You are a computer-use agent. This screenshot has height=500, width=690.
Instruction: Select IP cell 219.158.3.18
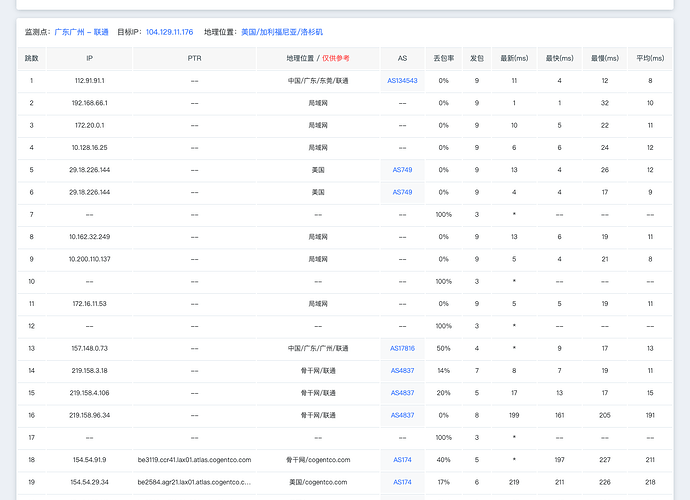click(x=89, y=371)
